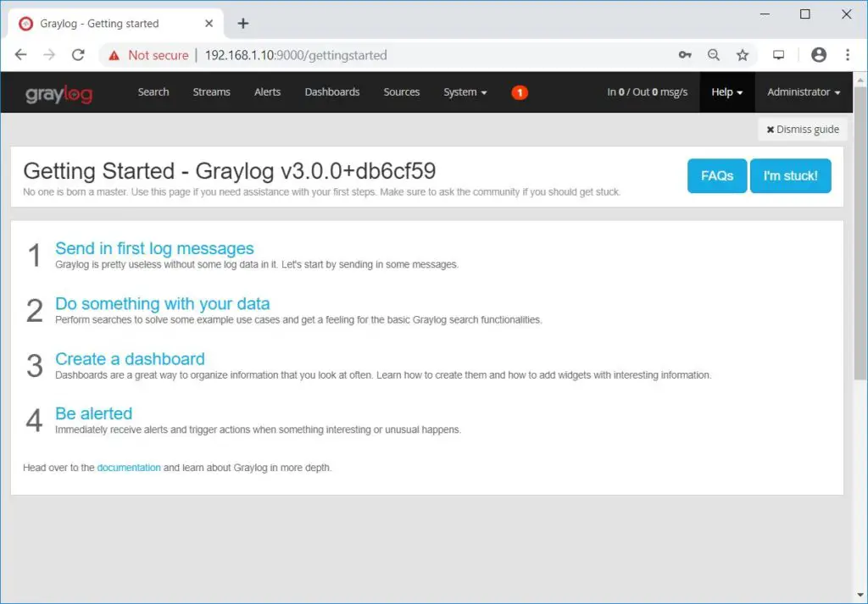The image size is (868, 604).
Task: Open Send in first log messages
Action: click(154, 248)
